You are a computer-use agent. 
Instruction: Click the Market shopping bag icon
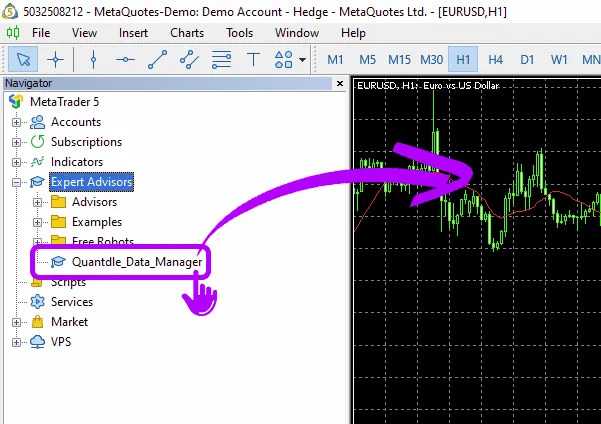click(38, 322)
